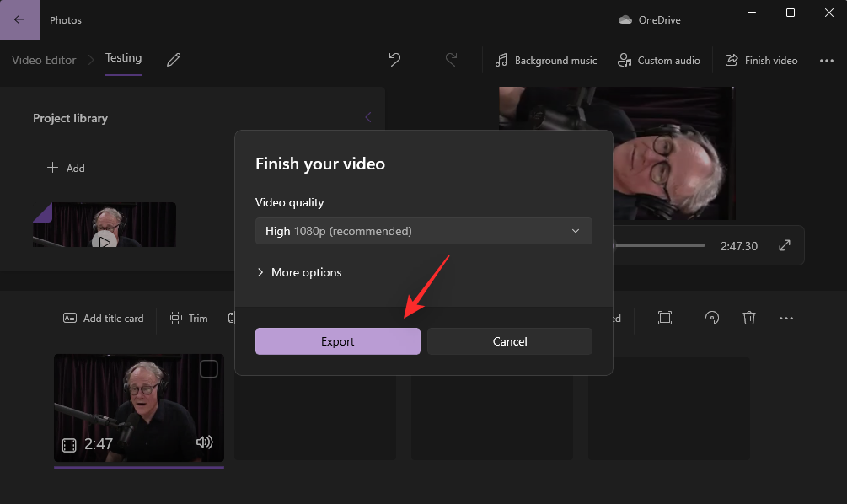Cancel the Finish your video dialog
The width and height of the screenshot is (847, 504).
tap(509, 341)
